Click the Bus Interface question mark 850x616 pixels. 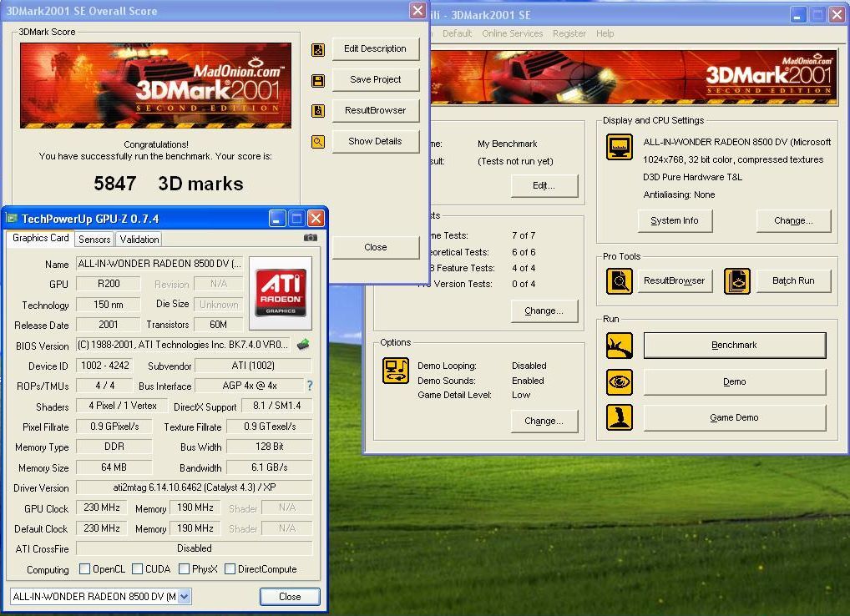pos(310,385)
